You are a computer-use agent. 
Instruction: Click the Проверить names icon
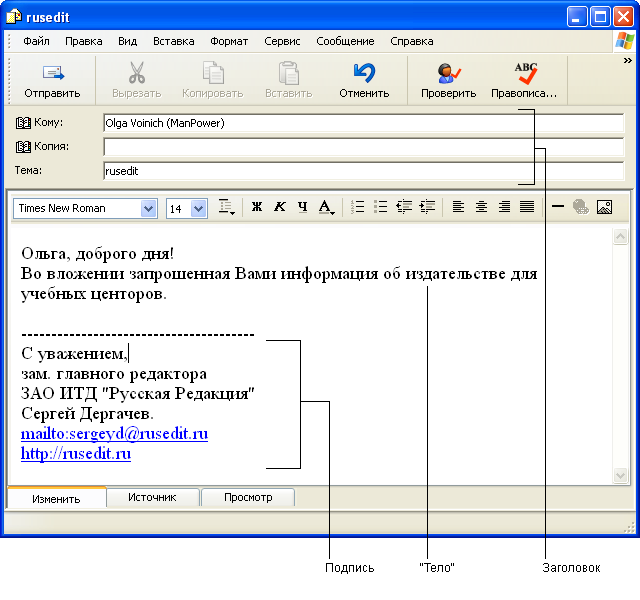pos(449,73)
